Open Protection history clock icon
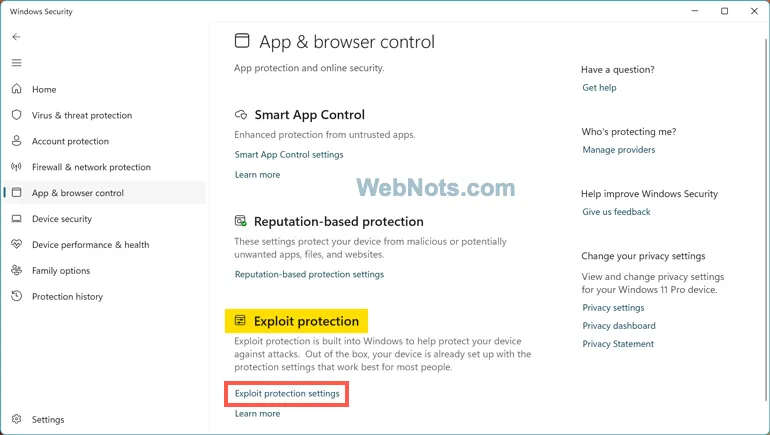The height and width of the screenshot is (435, 770). click(17, 296)
